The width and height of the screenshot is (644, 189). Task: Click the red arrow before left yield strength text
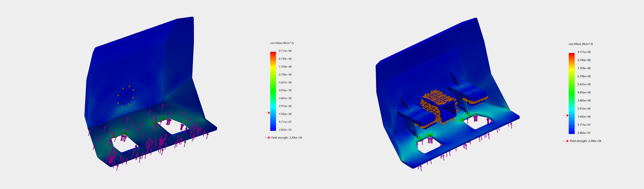pyautogui.click(x=267, y=138)
